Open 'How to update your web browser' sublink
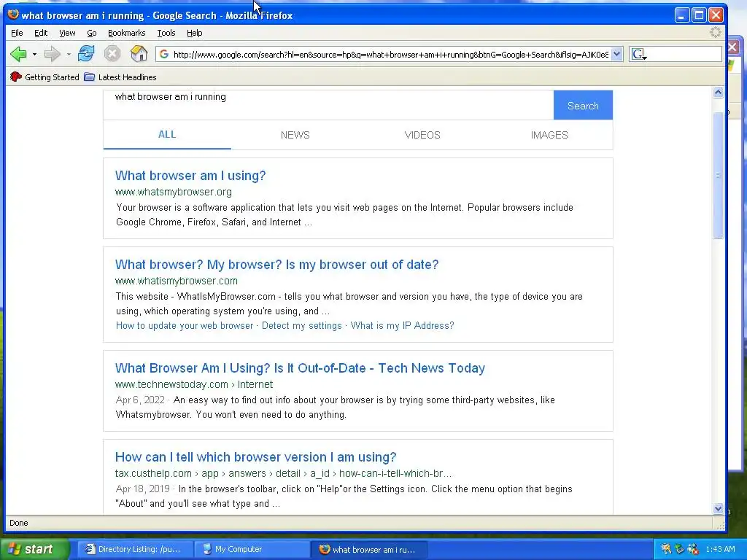Image resolution: width=747 pixels, height=560 pixels. click(185, 326)
